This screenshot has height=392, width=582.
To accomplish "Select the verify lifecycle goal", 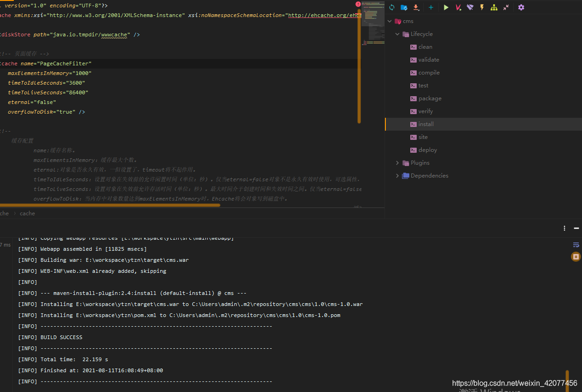I will [x=425, y=111].
